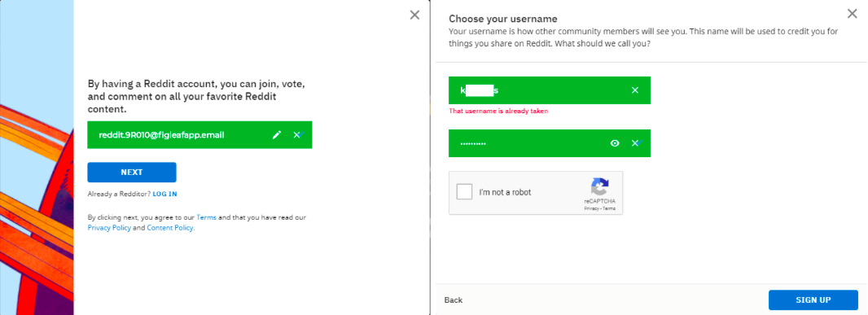Close the Choose your username dialog
868x315 pixels.
(853, 14)
